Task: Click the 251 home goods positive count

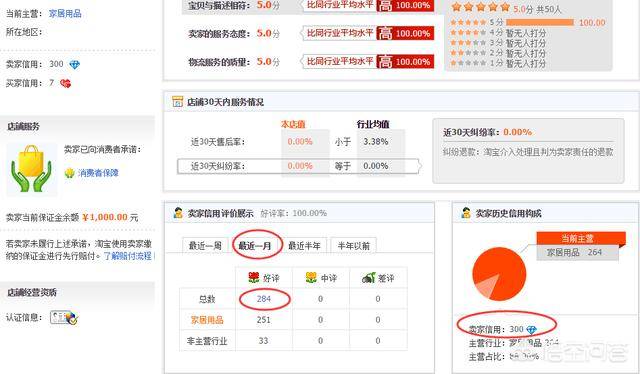Action: point(264,320)
